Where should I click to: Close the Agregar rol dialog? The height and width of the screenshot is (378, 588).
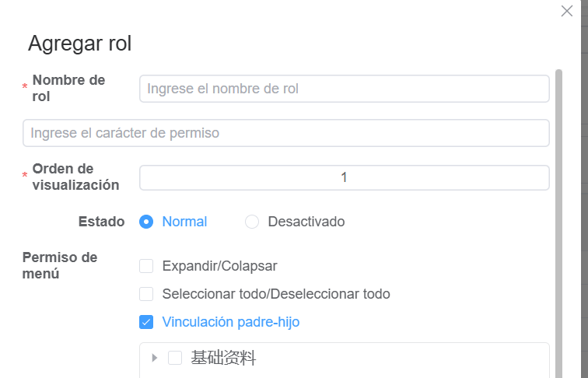click(567, 11)
